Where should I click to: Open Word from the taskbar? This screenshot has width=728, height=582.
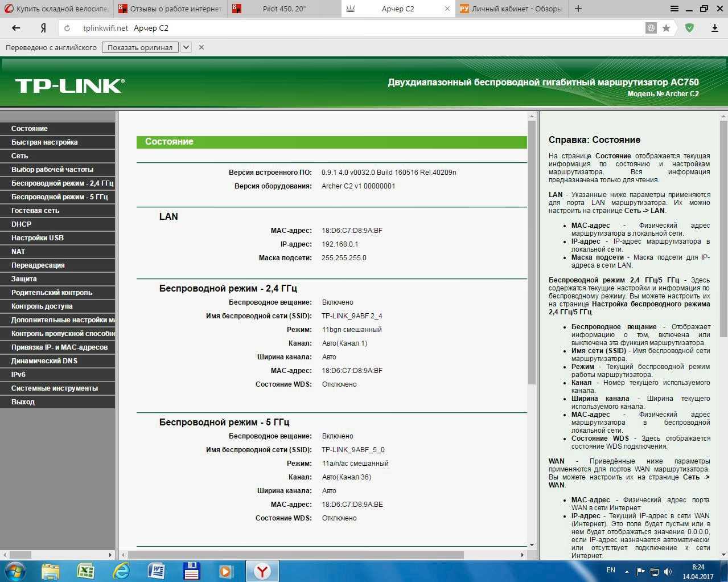157,571
